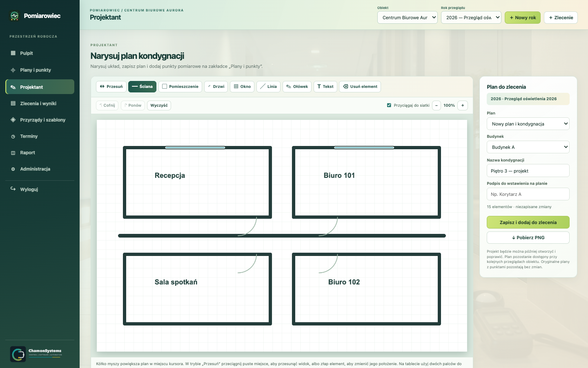The width and height of the screenshot is (588, 368).
Task: Click the ChamonSystems logo
Action: pos(36,354)
